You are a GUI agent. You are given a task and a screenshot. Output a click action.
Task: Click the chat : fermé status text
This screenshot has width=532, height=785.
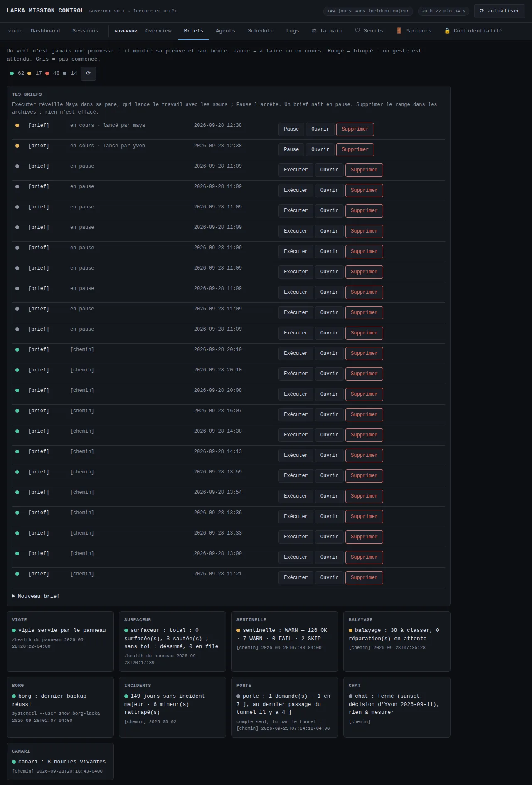pos(394,704)
